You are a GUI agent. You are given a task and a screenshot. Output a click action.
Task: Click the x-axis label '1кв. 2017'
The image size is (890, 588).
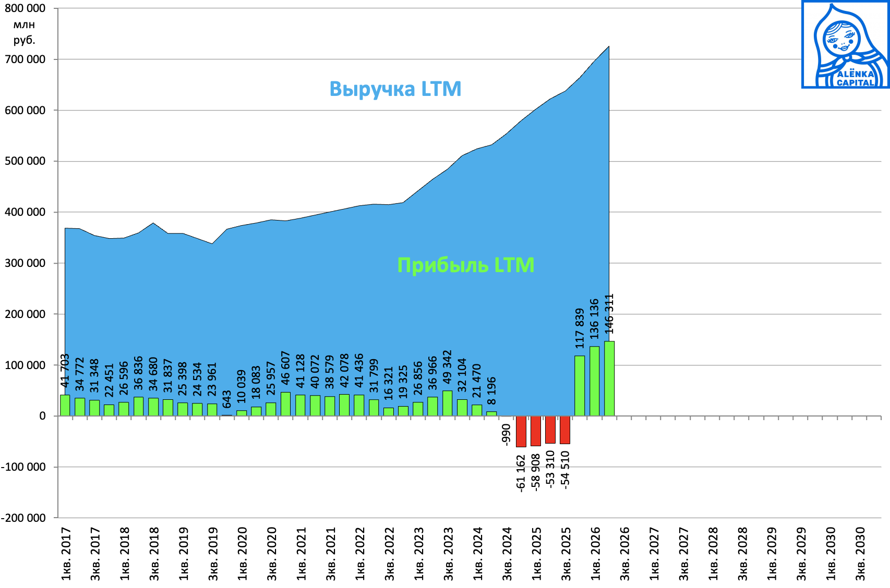65,554
